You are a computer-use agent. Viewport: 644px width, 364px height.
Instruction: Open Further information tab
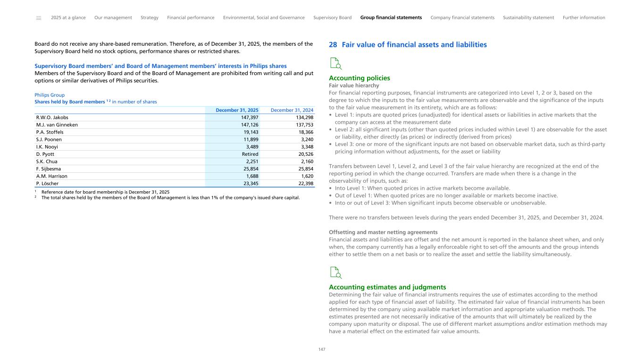584,18
